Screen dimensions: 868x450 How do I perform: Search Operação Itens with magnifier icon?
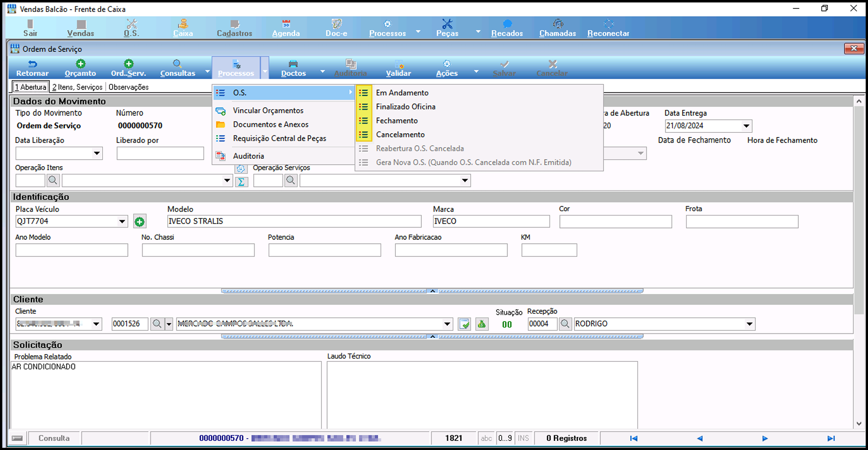point(53,180)
